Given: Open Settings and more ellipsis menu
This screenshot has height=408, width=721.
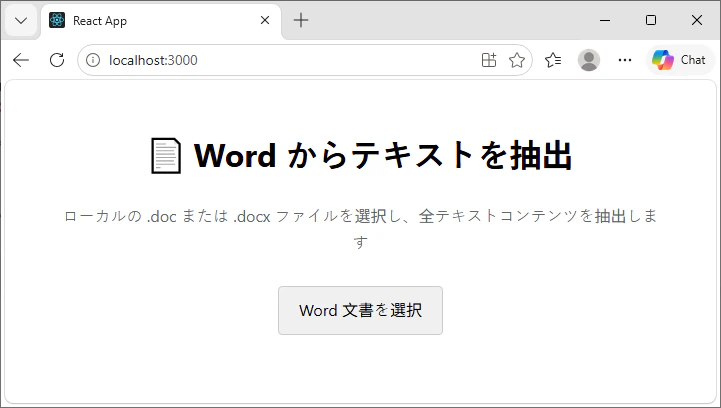Looking at the screenshot, I should click(624, 60).
